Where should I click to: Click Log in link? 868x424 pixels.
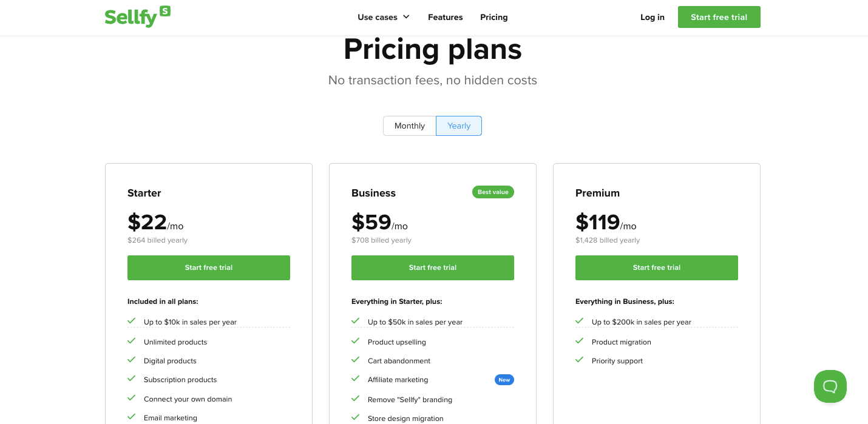tap(653, 17)
